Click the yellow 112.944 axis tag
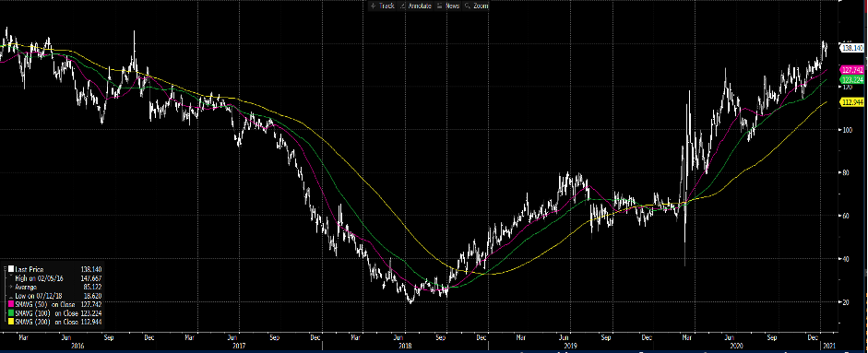The height and width of the screenshot is (353, 868). click(x=853, y=101)
